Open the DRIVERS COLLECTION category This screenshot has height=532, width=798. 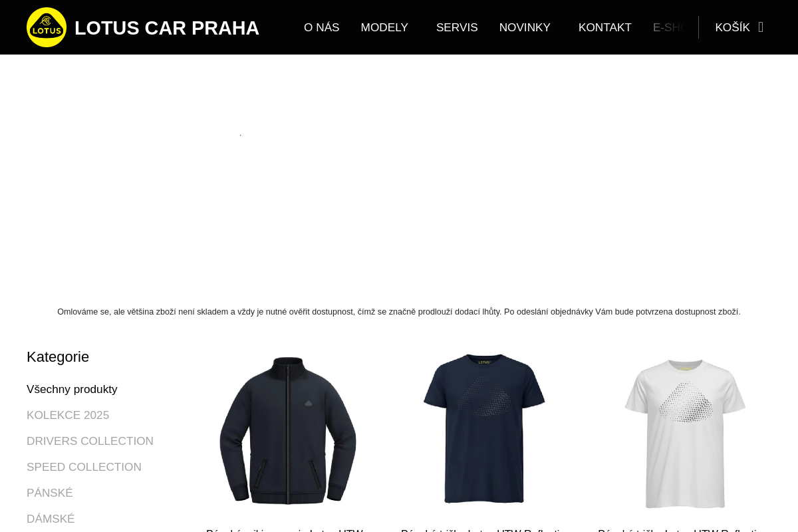click(90, 441)
